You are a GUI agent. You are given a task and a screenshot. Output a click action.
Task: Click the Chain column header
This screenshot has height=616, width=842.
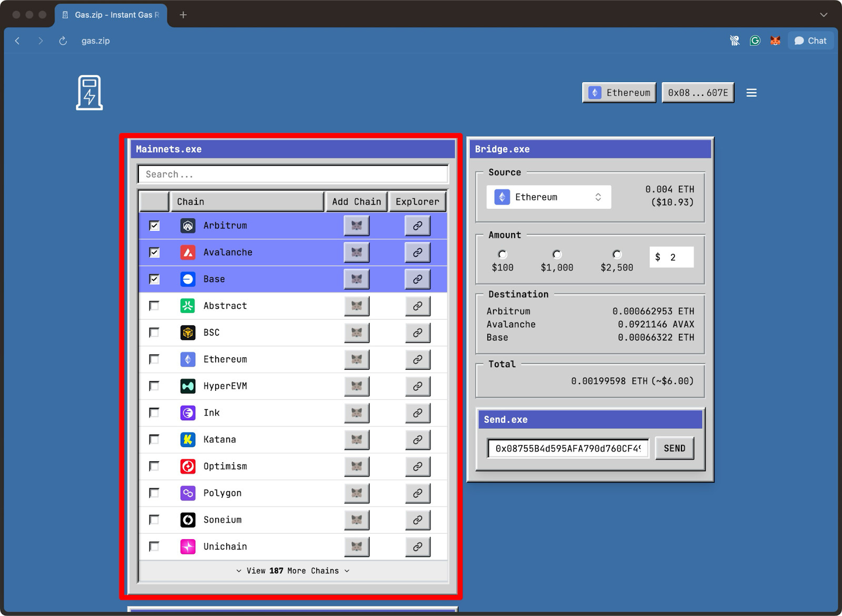[247, 202]
